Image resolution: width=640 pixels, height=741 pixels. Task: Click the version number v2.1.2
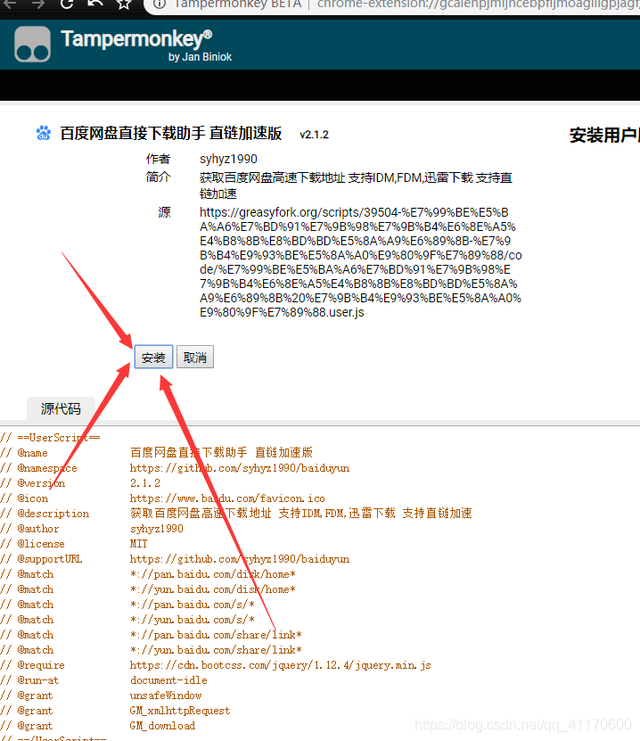click(314, 135)
